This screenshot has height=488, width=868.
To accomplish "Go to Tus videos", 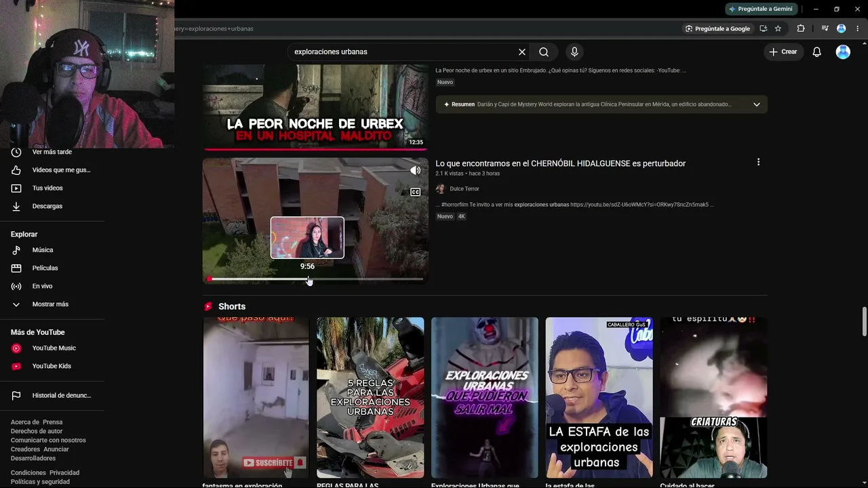I will [x=47, y=188].
